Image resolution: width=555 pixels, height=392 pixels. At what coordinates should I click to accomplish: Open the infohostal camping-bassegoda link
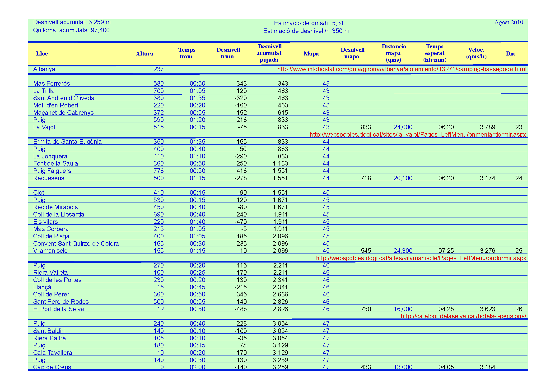tap(401, 69)
